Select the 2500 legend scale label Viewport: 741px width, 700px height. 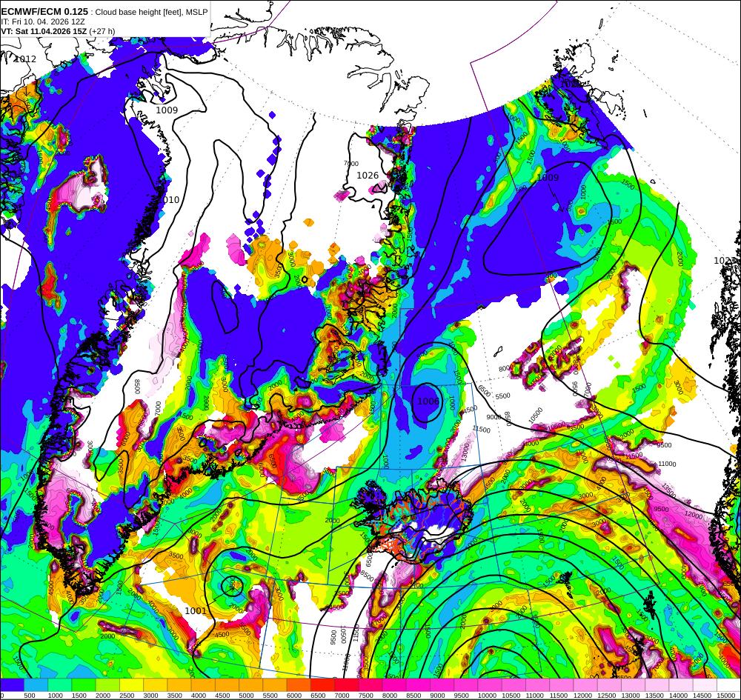click(x=125, y=696)
